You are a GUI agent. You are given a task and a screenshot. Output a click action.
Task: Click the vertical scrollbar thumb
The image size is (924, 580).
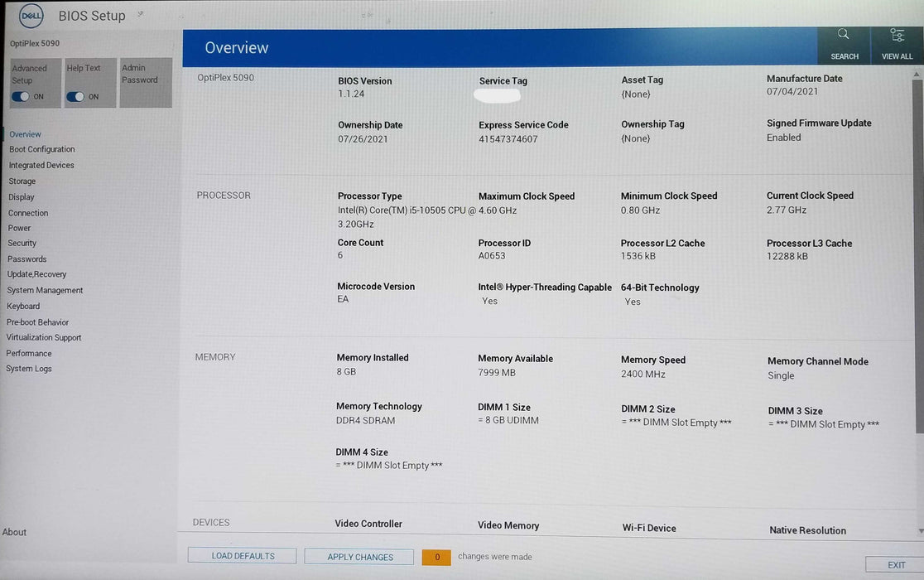coord(917,256)
